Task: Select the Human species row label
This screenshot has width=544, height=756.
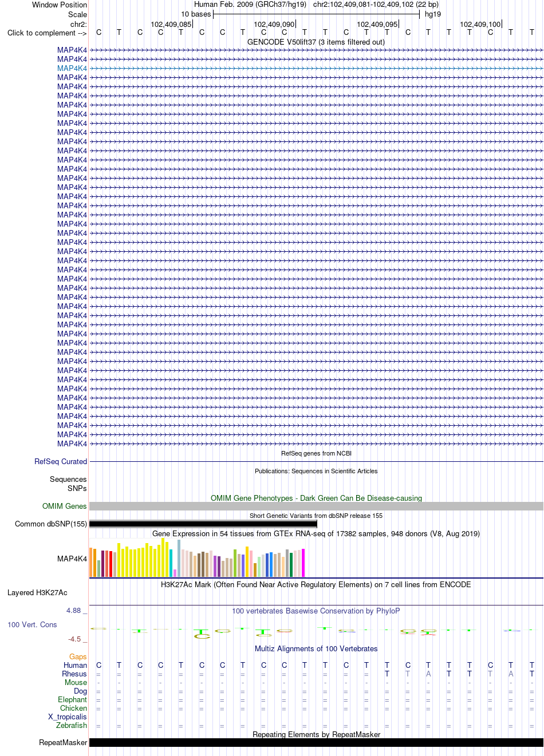Action: click(75, 665)
